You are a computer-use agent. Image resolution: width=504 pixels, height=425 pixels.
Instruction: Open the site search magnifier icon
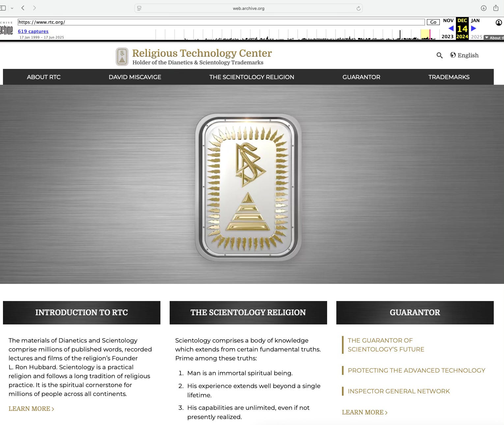point(439,55)
